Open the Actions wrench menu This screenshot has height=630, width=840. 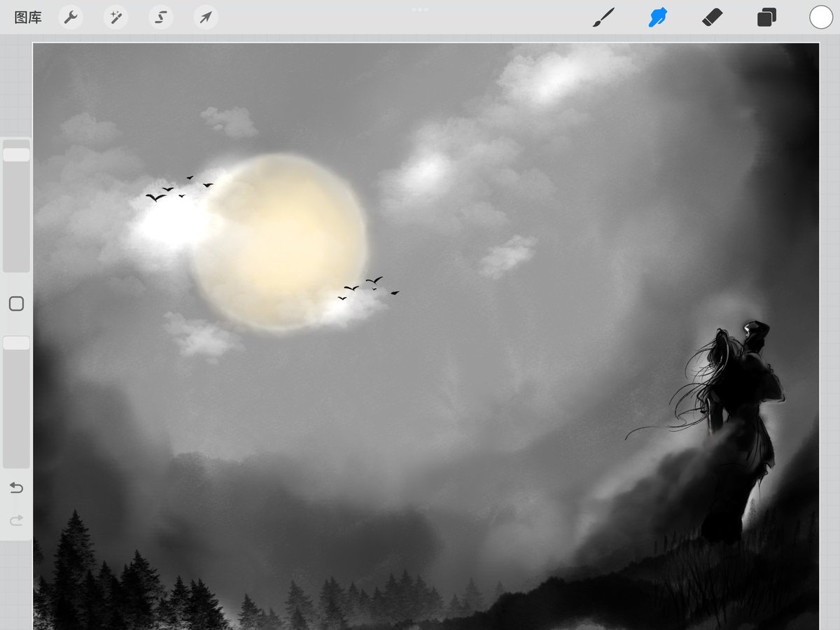point(71,17)
